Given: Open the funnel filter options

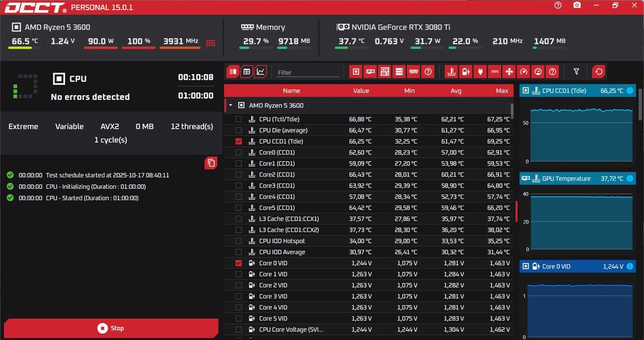Looking at the screenshot, I should (x=576, y=72).
